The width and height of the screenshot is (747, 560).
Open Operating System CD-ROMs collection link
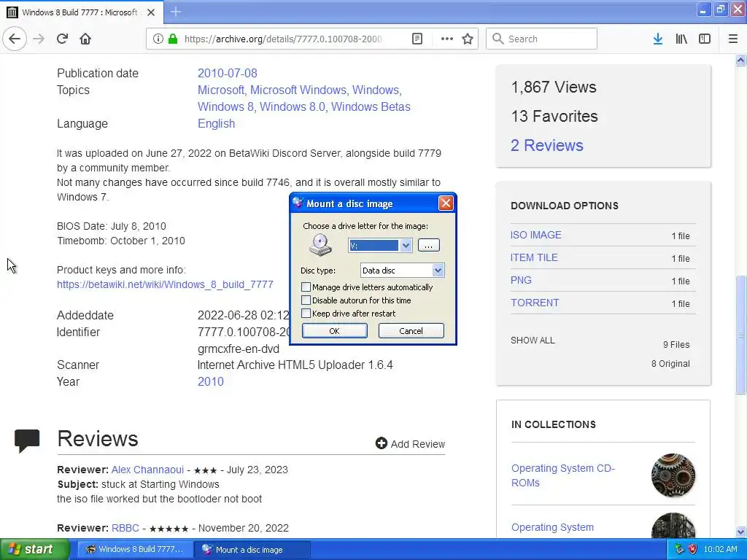click(x=563, y=475)
